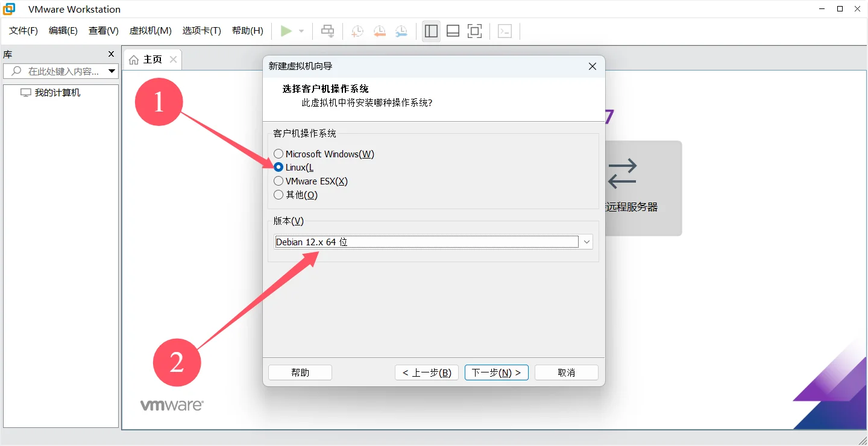Open the Help menu
868x446 pixels.
[248, 31]
